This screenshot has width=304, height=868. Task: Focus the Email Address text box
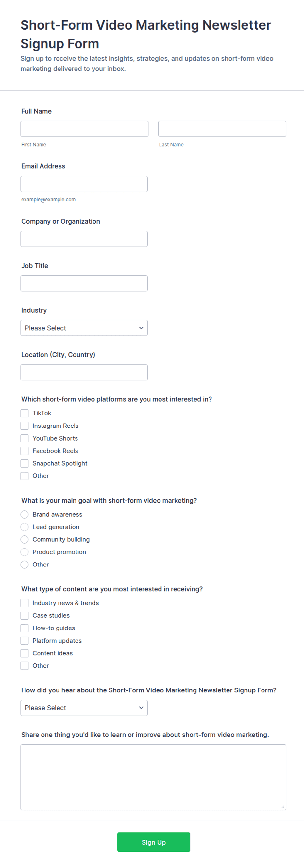[x=84, y=184]
